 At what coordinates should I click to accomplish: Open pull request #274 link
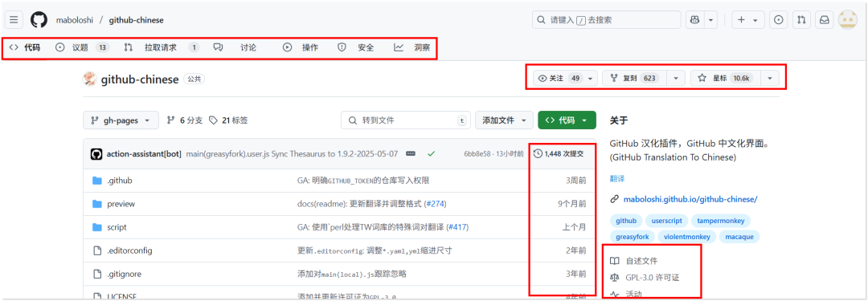click(x=435, y=204)
